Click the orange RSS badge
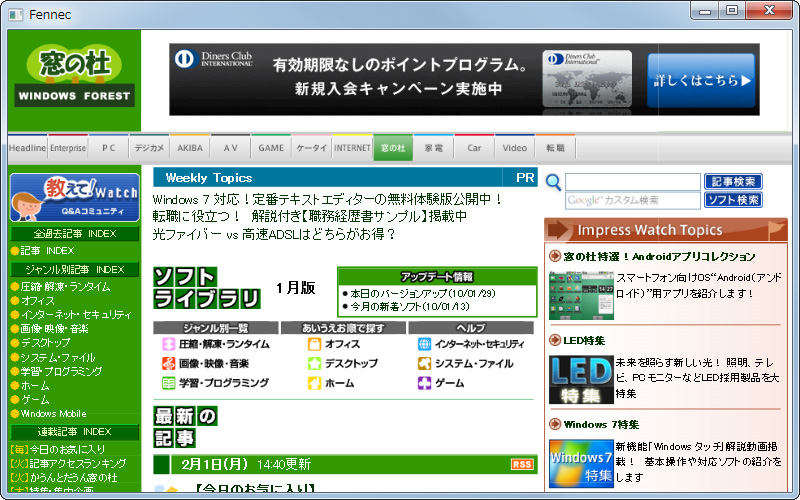Screen dimensions: 800x500 pos(522,464)
